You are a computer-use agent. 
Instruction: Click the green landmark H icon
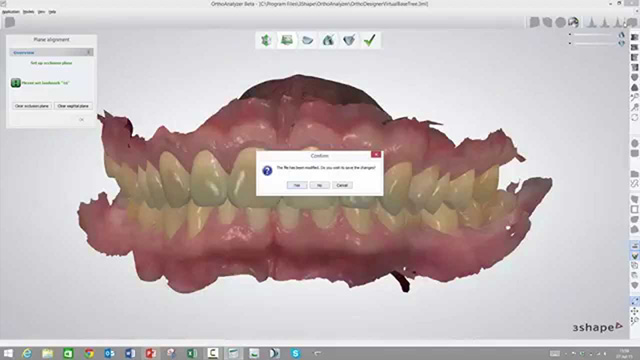(x=16, y=83)
